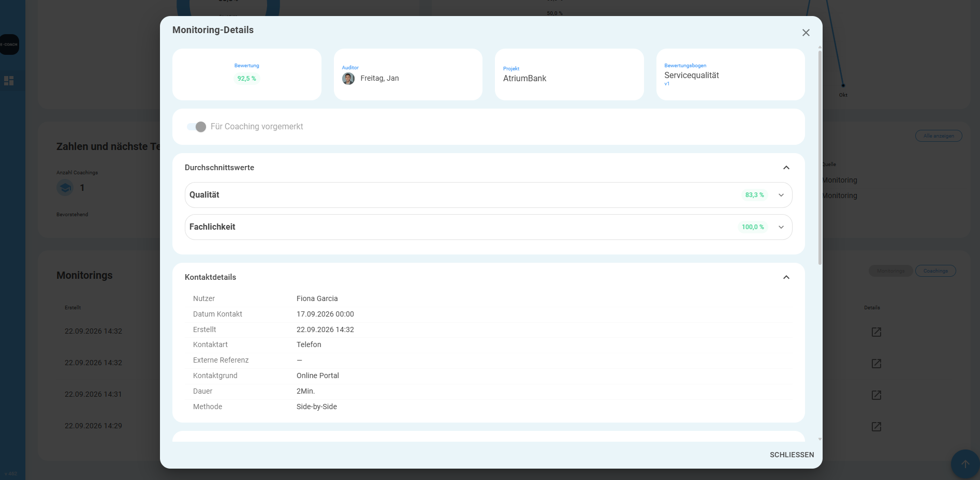
Task: Click scroll-to-top arrow button
Action: click(x=965, y=464)
